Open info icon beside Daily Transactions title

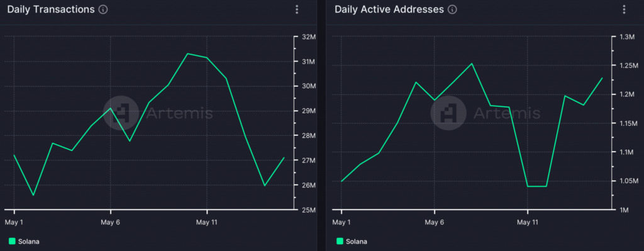[104, 9]
